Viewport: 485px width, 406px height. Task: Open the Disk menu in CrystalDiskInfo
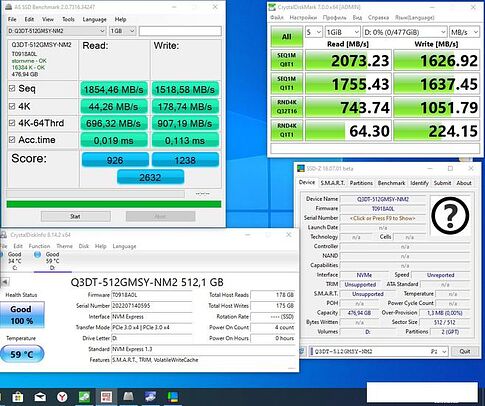tap(84, 246)
